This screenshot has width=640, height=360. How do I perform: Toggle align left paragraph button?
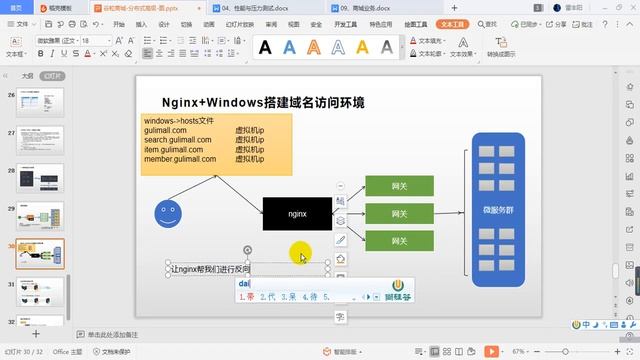[x=147, y=53]
